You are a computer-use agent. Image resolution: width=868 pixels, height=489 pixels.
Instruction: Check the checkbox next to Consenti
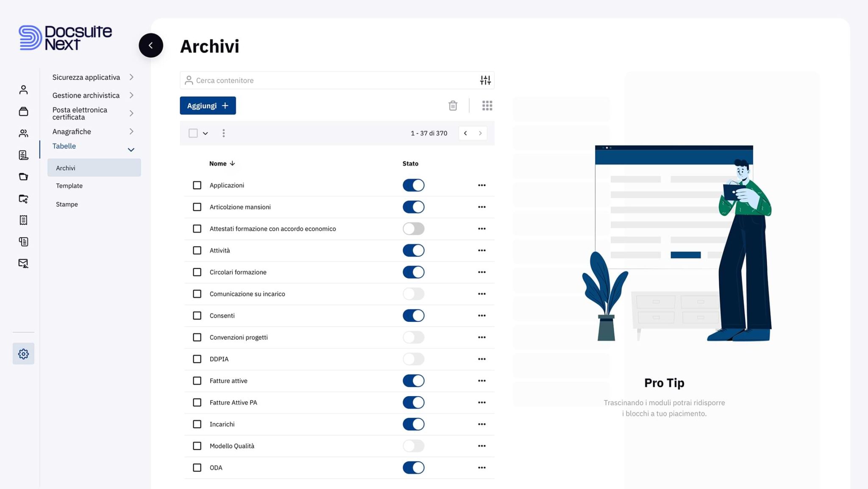[197, 316]
